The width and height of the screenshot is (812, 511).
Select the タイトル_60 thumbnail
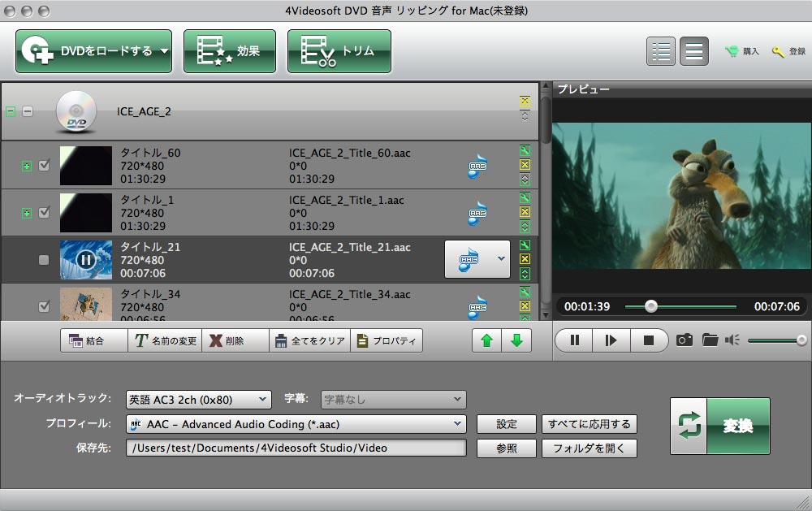(x=86, y=166)
